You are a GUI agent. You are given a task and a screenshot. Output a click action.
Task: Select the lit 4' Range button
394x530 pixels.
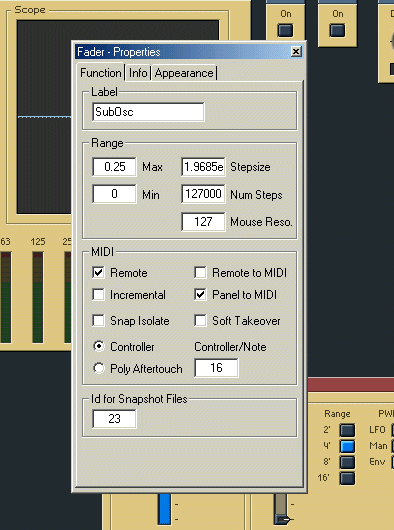(x=347, y=446)
